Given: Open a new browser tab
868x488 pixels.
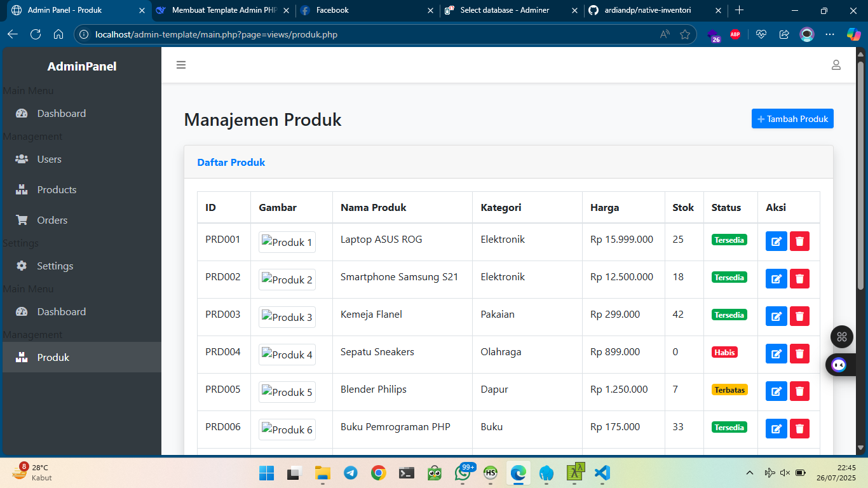Looking at the screenshot, I should coord(739,10).
